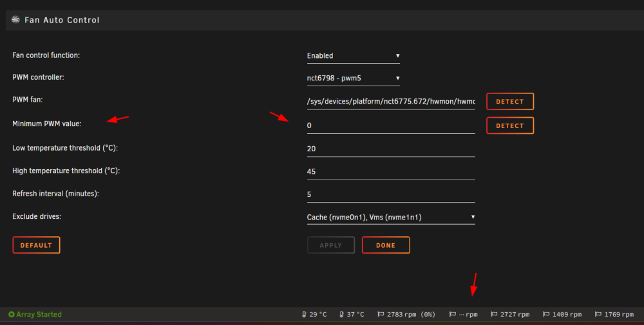Click the Refresh interval (minutes) label
This screenshot has height=325, width=644.
click(x=55, y=194)
